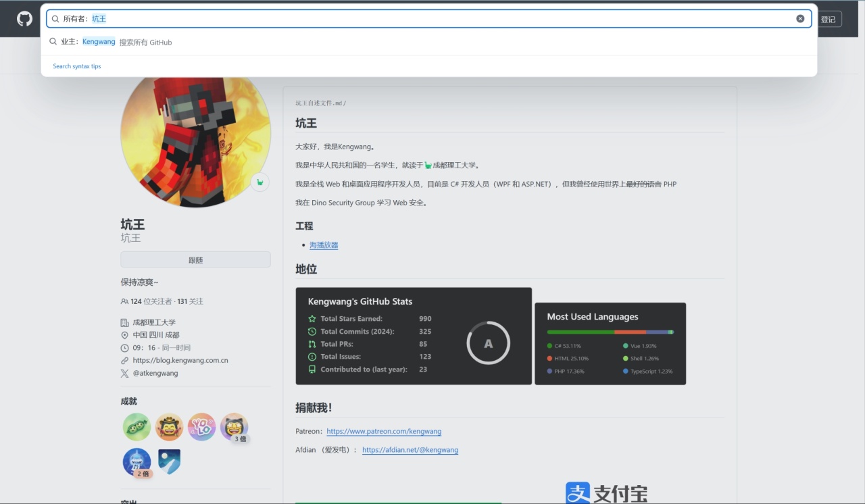Image resolution: width=865 pixels, height=504 pixels.
Task: View the 131 关注 following list
Action: [x=190, y=301]
